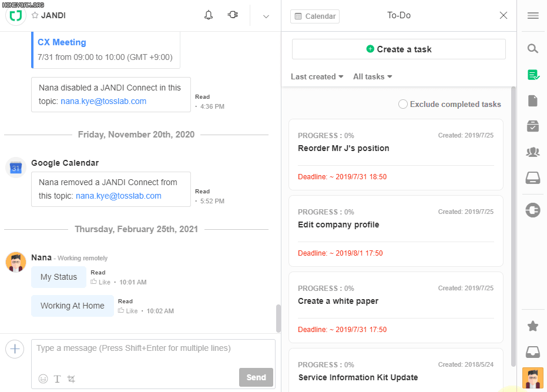Open the drive sidebar icon
The height and width of the screenshot is (392, 547).
pyautogui.click(x=533, y=177)
